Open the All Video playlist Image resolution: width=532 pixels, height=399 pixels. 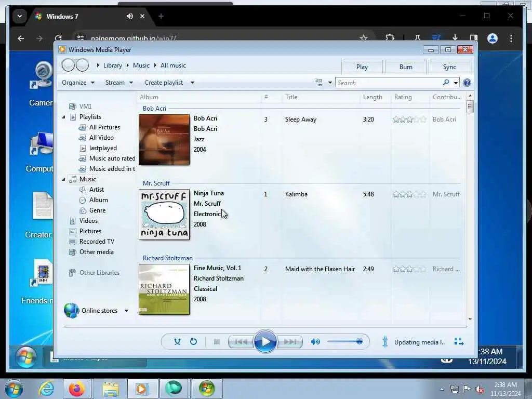pyautogui.click(x=101, y=138)
